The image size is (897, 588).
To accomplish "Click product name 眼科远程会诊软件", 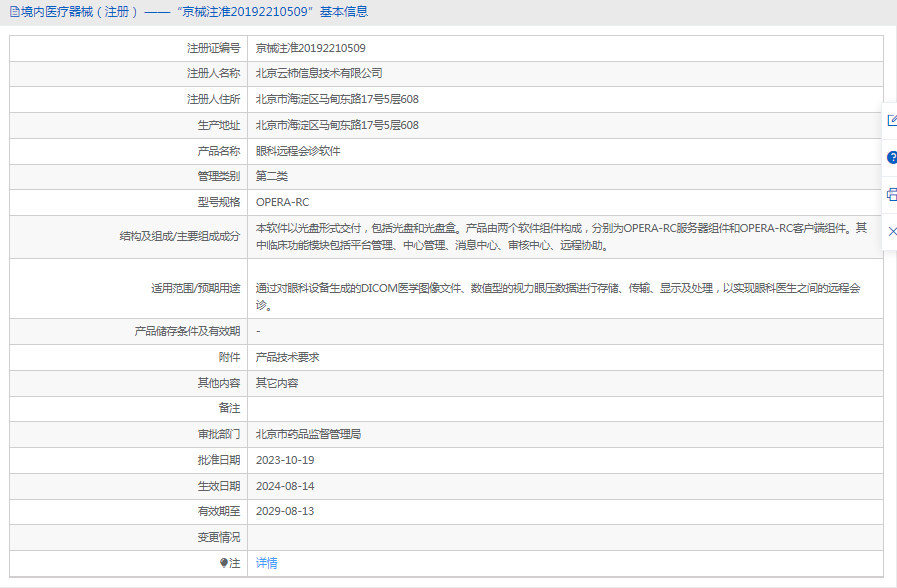I will point(298,151).
